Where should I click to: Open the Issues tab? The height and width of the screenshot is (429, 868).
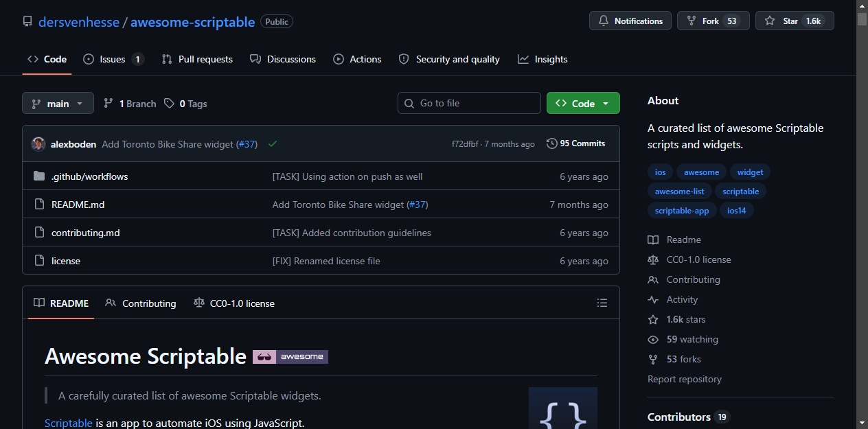pos(113,59)
